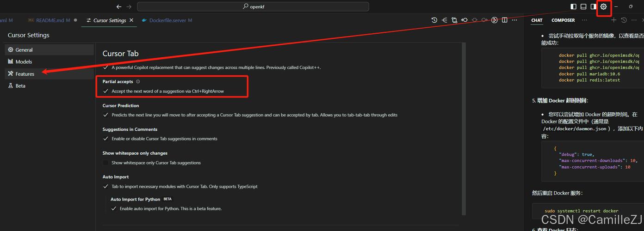The width and height of the screenshot is (644, 231).
Task: Enable Show whitespace only Cursor Tab suggestions
Action: pyautogui.click(x=106, y=163)
